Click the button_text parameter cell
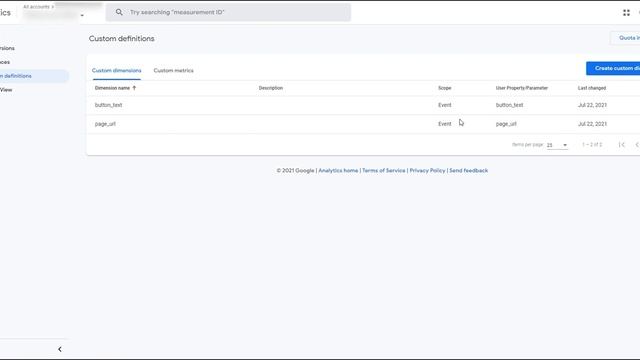The image size is (640, 360). pyautogui.click(x=509, y=105)
